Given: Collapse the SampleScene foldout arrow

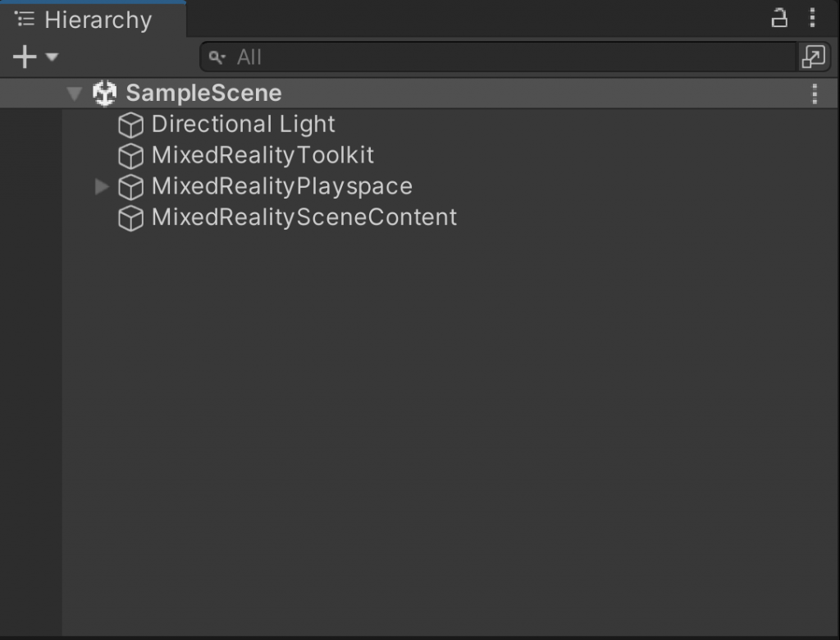Looking at the screenshot, I should point(74,94).
